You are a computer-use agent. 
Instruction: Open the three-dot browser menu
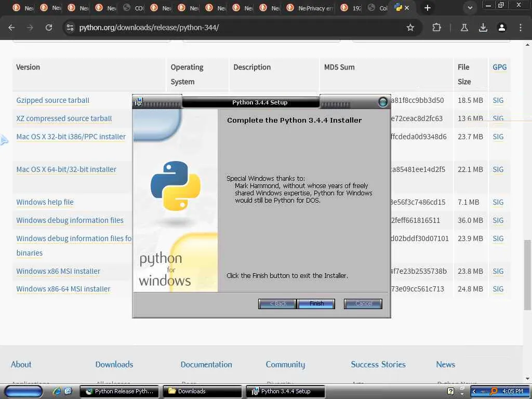pyautogui.click(x=521, y=28)
